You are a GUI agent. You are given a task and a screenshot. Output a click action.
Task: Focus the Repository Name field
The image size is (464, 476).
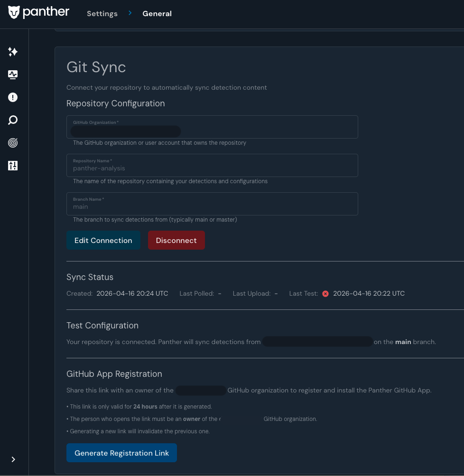pyautogui.click(x=212, y=166)
